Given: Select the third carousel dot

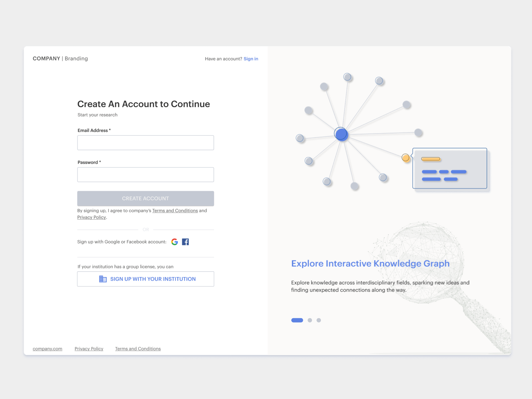Looking at the screenshot, I should 319,320.
